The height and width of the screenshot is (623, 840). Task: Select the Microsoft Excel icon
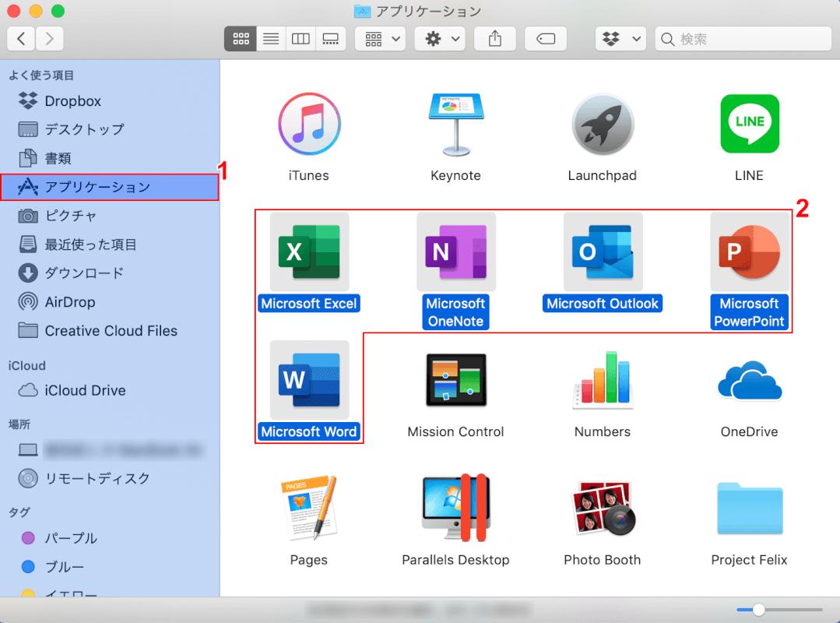coord(309,252)
